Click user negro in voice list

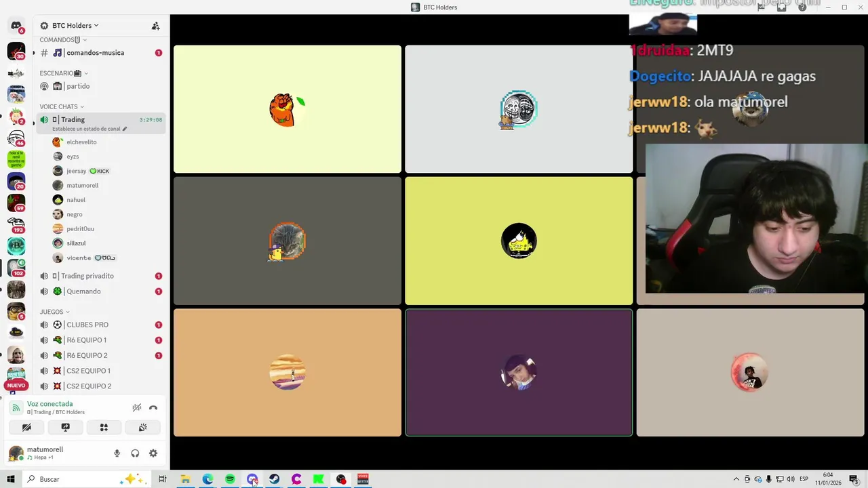tap(107, 214)
